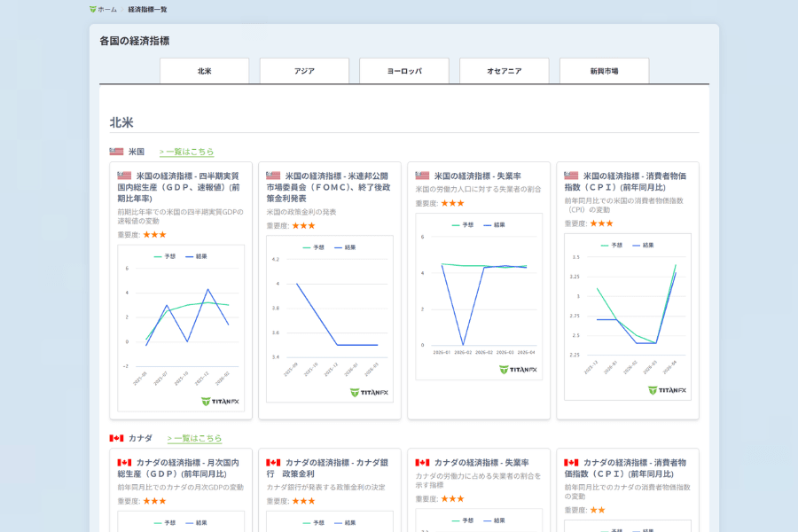Click the Canada flag in the 政策金利 card
Image resolution: width=798 pixels, height=532 pixels.
[x=273, y=462]
